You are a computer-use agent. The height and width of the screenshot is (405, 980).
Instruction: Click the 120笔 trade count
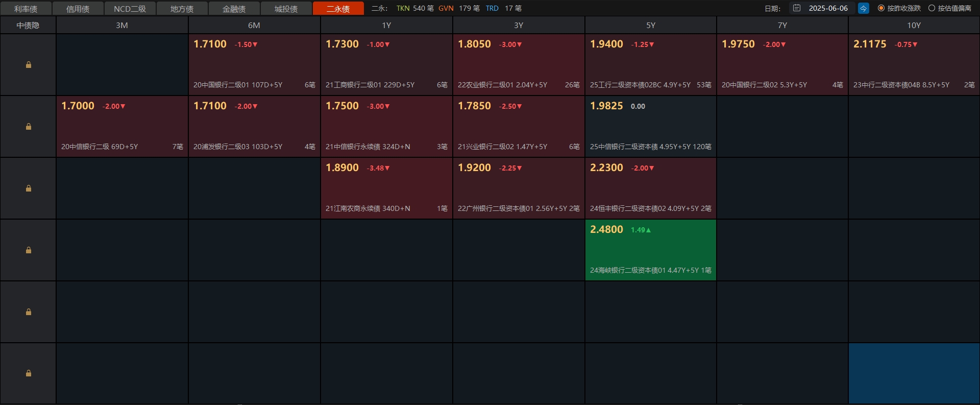(702, 147)
